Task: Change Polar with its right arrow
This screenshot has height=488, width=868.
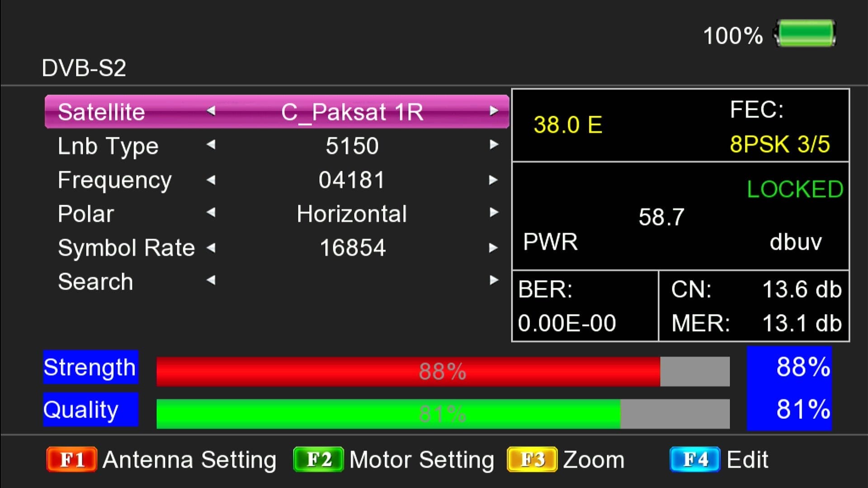Action: pos(494,212)
